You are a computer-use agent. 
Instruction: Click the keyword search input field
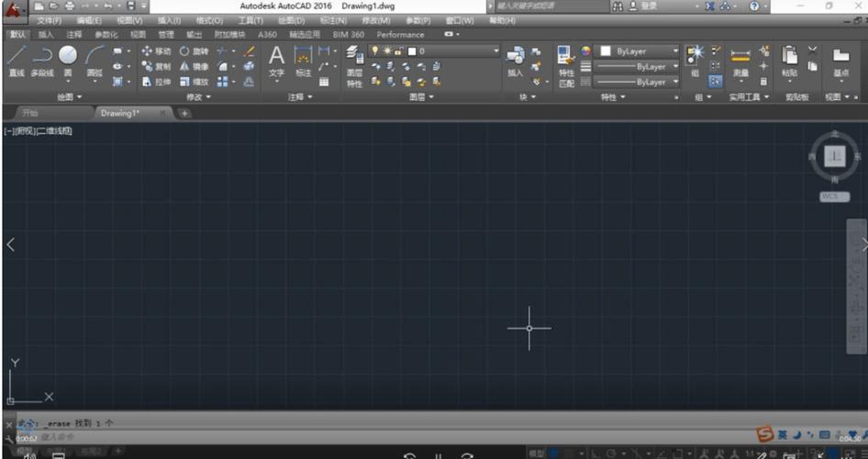[x=551, y=6]
